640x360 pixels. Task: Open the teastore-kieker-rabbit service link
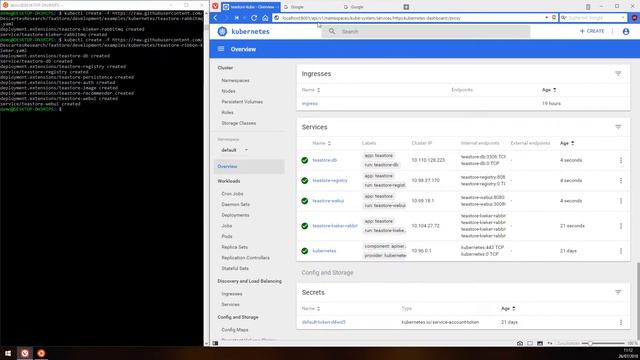335,226
